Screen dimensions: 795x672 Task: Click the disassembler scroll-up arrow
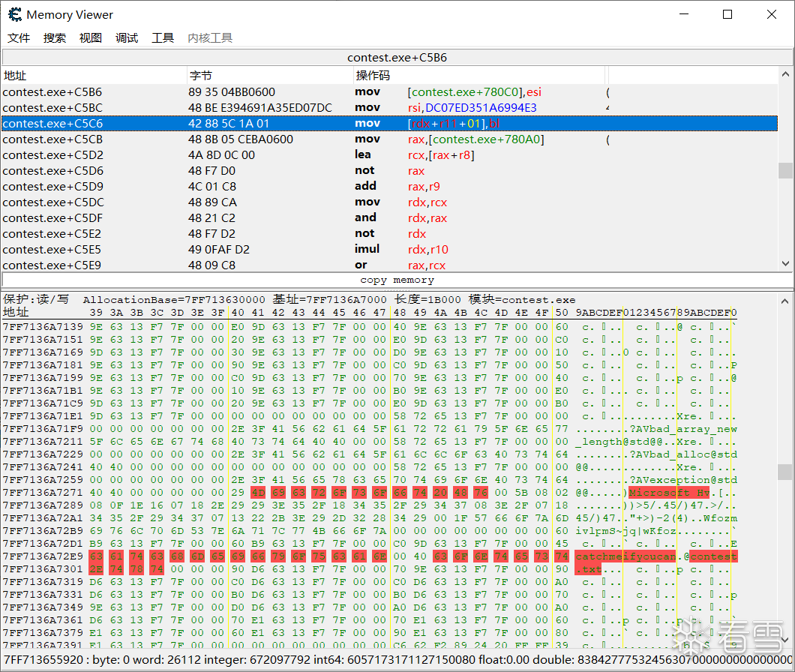pyautogui.click(x=785, y=74)
